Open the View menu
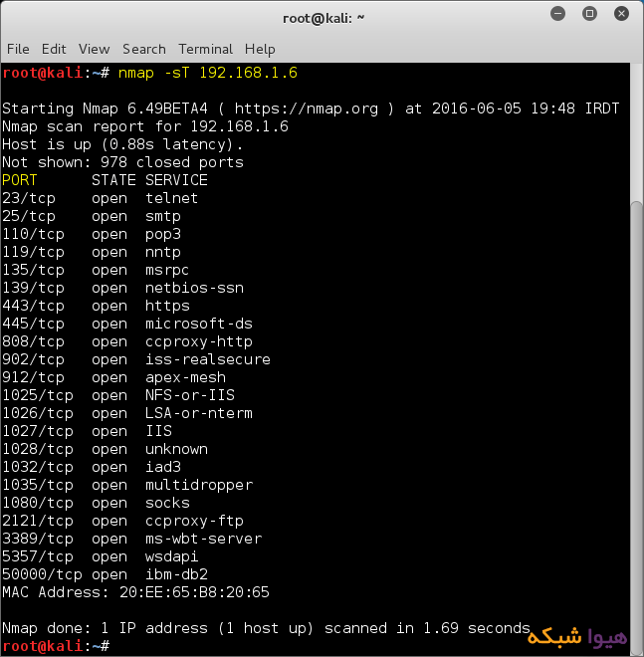The image size is (644, 657). click(94, 49)
